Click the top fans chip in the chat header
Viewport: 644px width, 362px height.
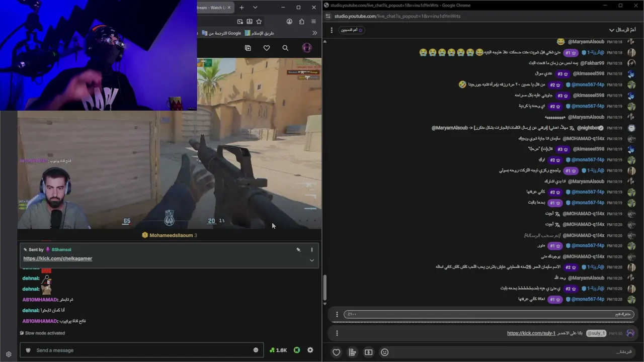click(352, 30)
